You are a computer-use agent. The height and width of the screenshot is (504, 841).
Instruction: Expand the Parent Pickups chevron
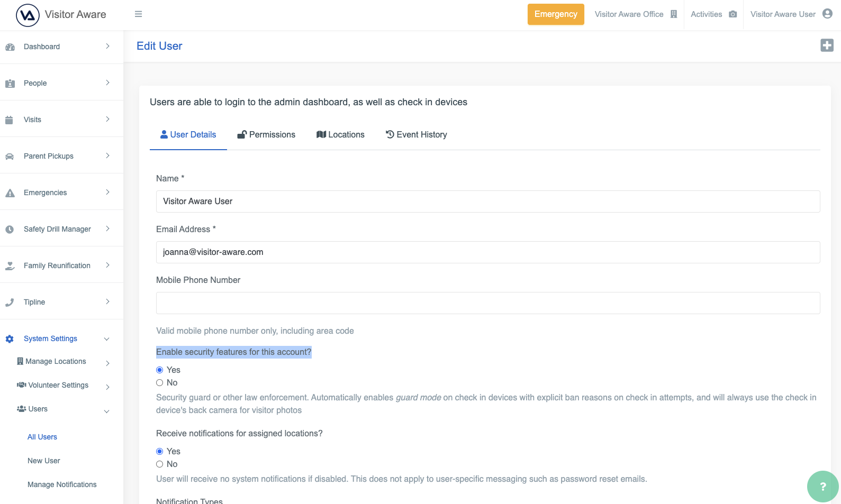[x=107, y=155]
